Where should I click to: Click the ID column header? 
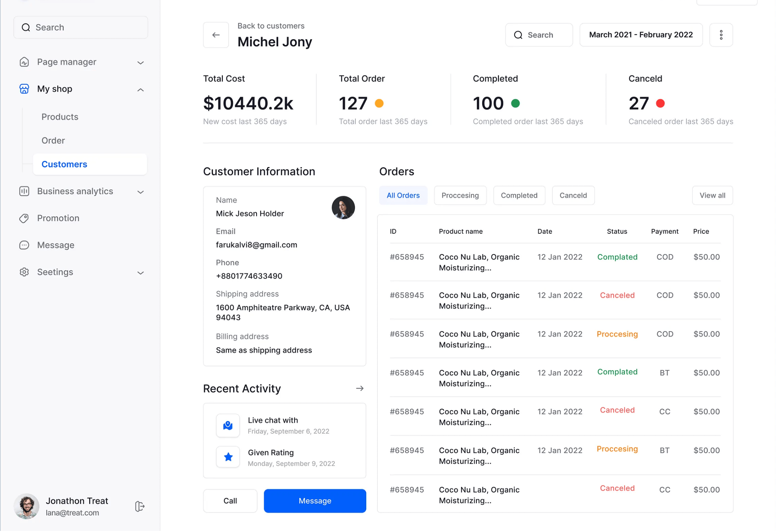click(x=393, y=231)
